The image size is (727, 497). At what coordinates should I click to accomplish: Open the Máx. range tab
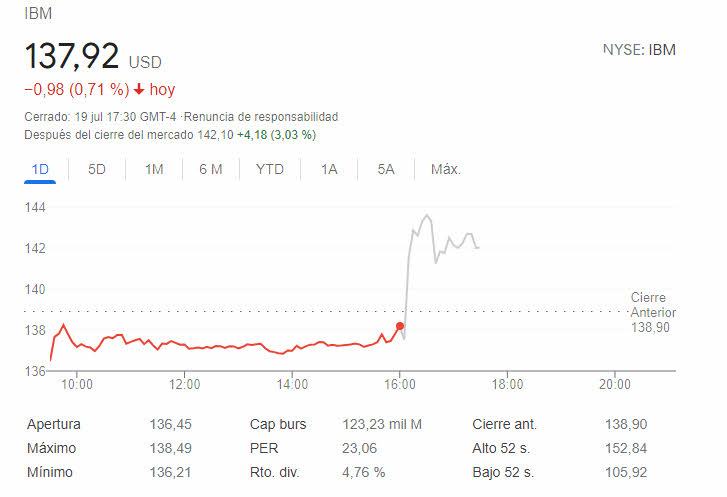click(446, 169)
